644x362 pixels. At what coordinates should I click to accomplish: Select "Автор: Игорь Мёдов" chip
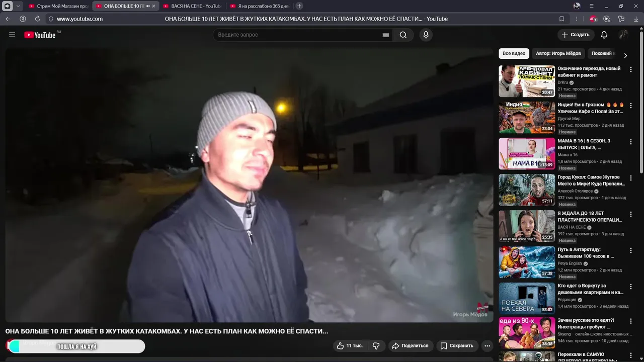pos(558,53)
